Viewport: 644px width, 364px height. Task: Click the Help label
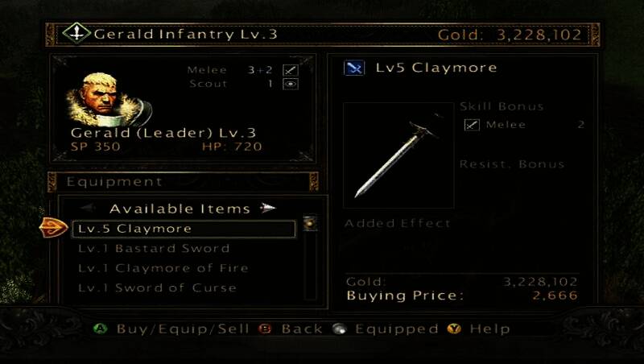490,329
